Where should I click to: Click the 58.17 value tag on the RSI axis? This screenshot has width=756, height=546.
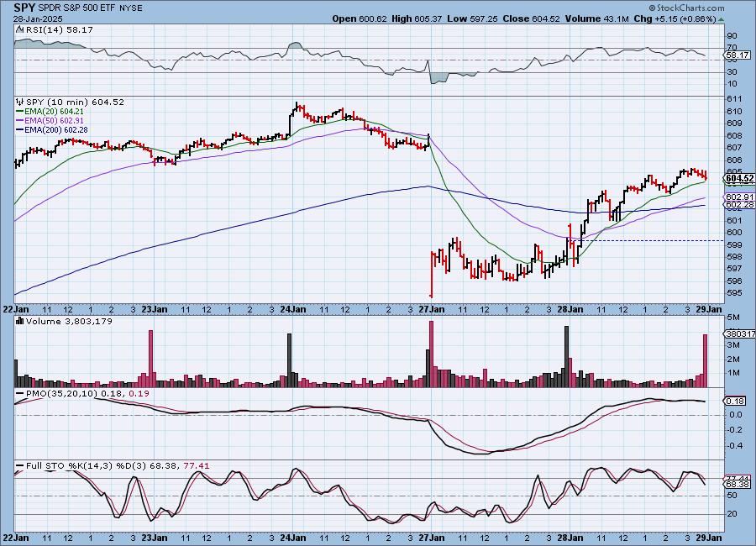pyautogui.click(x=738, y=55)
